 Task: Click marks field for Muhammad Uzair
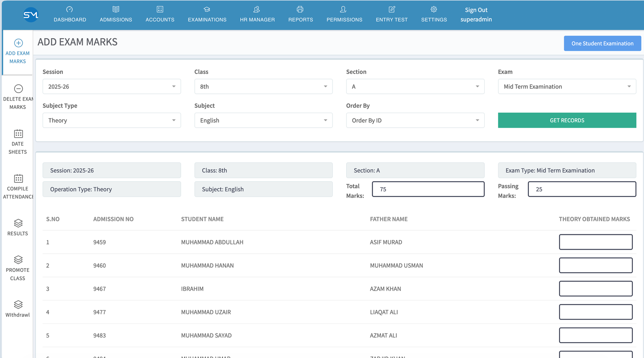tap(596, 312)
